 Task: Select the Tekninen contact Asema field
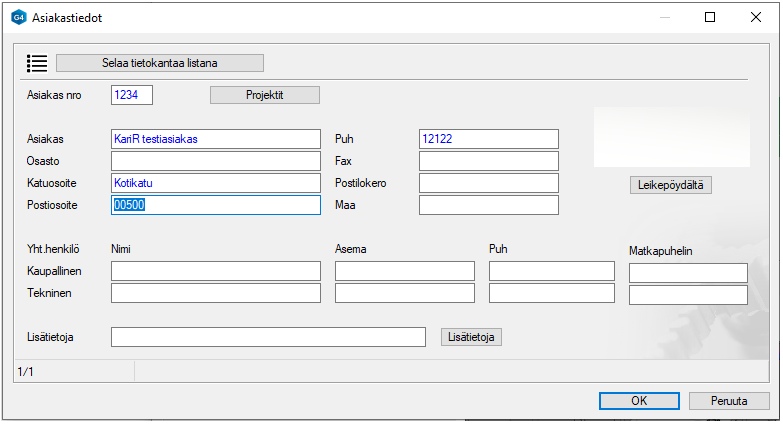(x=404, y=293)
